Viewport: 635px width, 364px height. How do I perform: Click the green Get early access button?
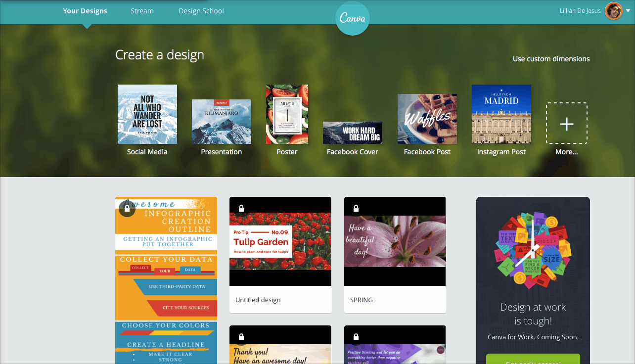tap(533, 359)
